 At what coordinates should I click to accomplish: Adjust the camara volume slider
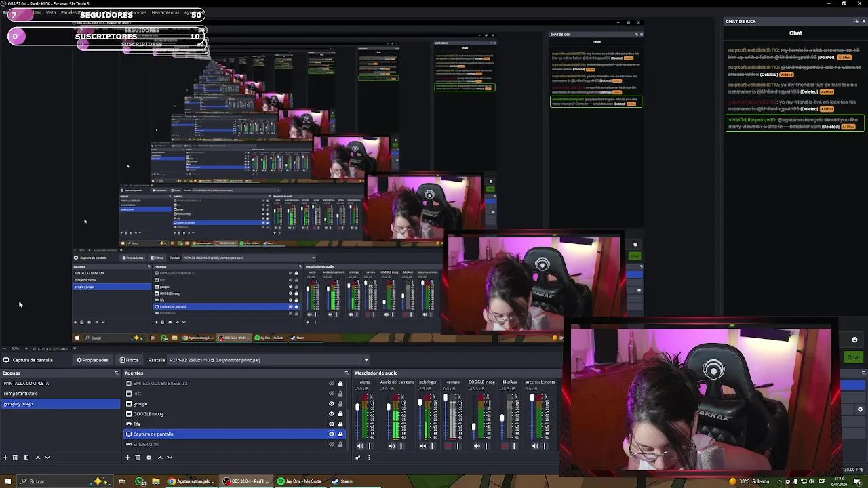(x=446, y=415)
